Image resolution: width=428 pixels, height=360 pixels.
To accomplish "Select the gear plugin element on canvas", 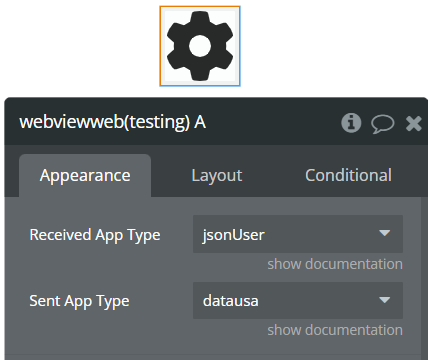I will pos(200,46).
